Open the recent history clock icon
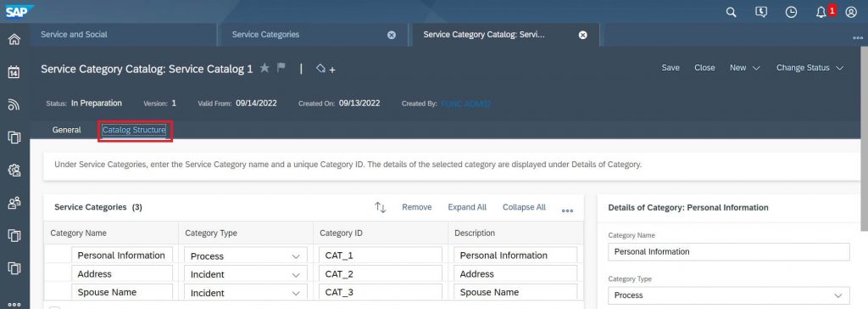 (x=792, y=12)
